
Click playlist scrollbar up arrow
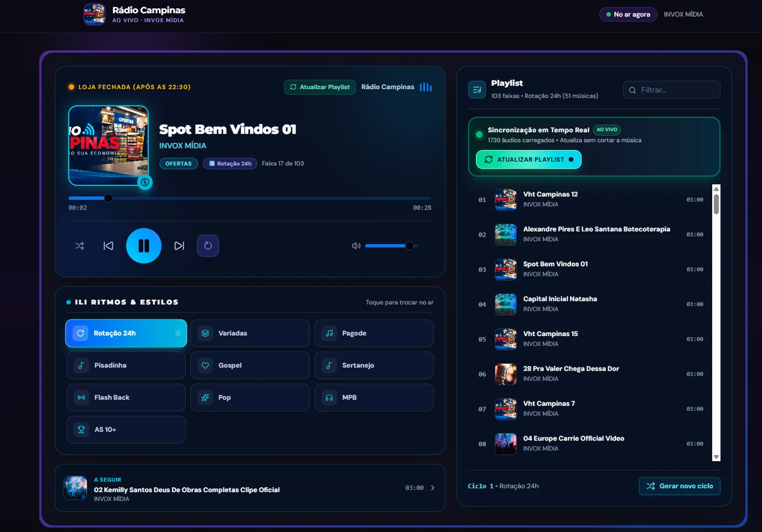(717, 189)
